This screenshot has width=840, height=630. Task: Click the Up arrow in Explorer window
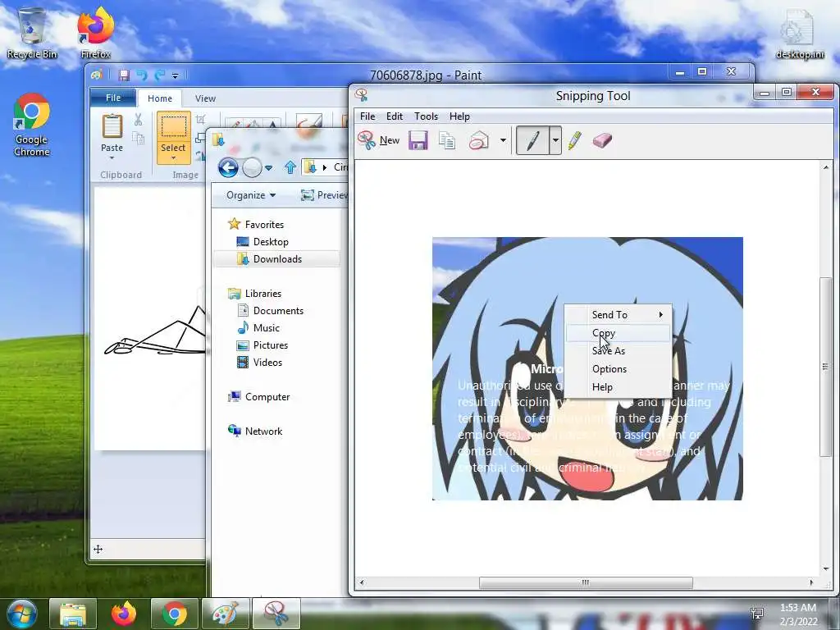(290, 167)
